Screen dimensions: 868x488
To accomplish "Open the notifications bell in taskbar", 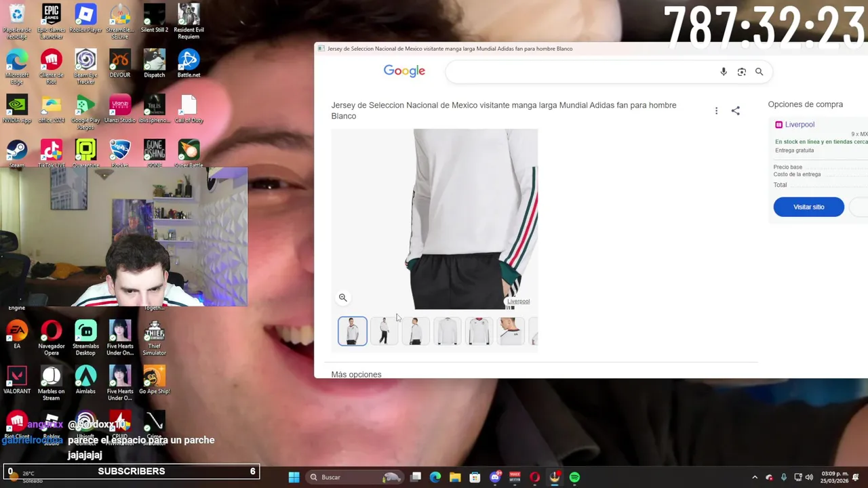I will [x=856, y=477].
